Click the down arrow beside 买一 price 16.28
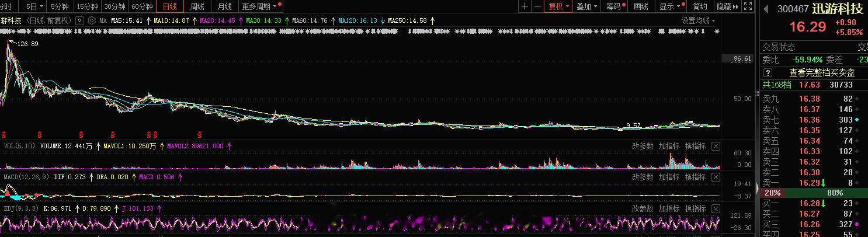 pos(822,203)
